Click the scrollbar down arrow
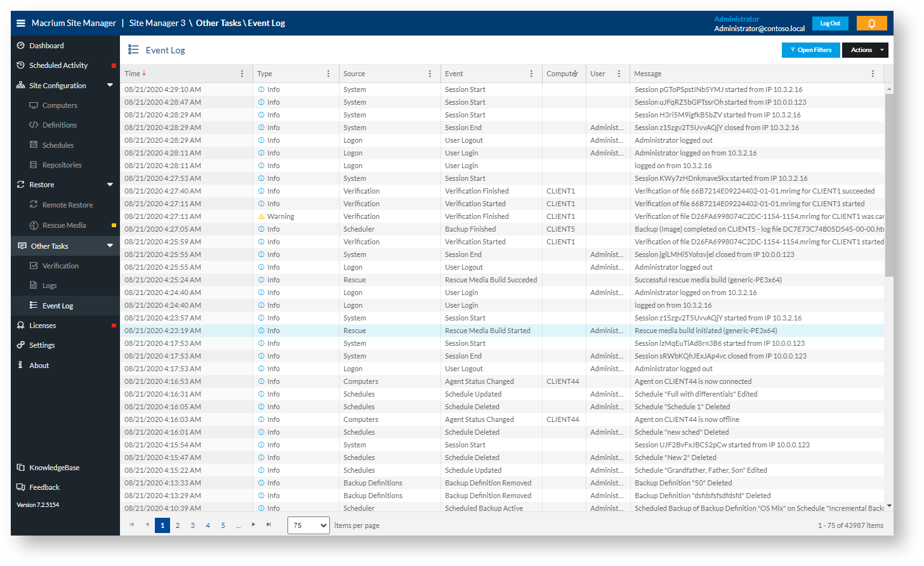 (889, 506)
